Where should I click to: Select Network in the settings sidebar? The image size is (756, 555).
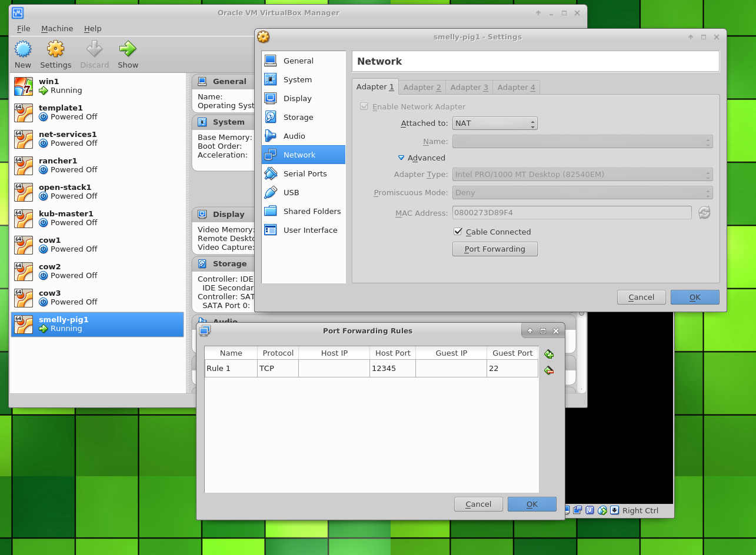click(304, 155)
